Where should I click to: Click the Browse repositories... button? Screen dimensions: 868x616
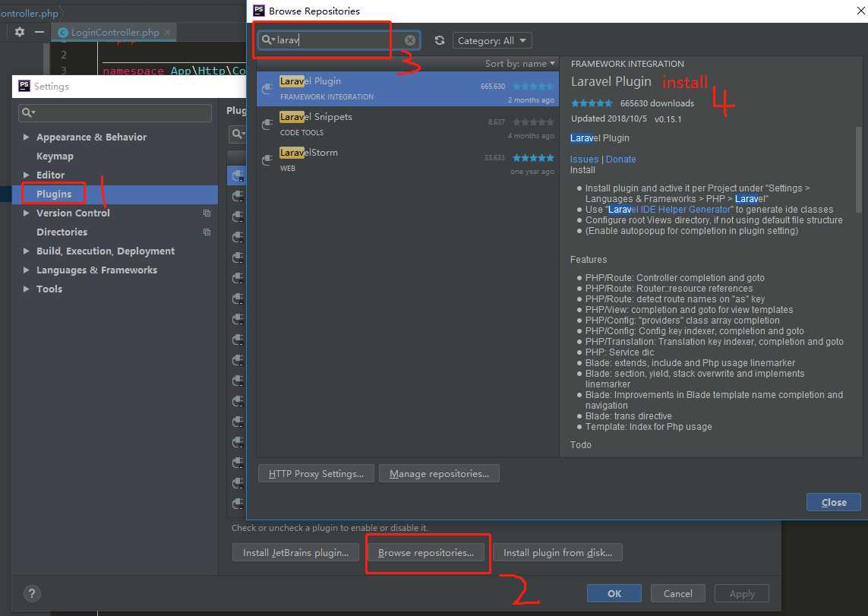coord(426,552)
